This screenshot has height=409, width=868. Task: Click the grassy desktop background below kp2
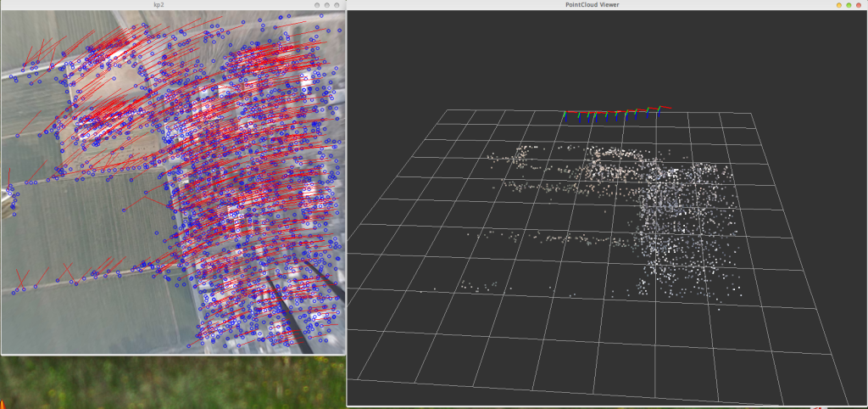click(170, 384)
